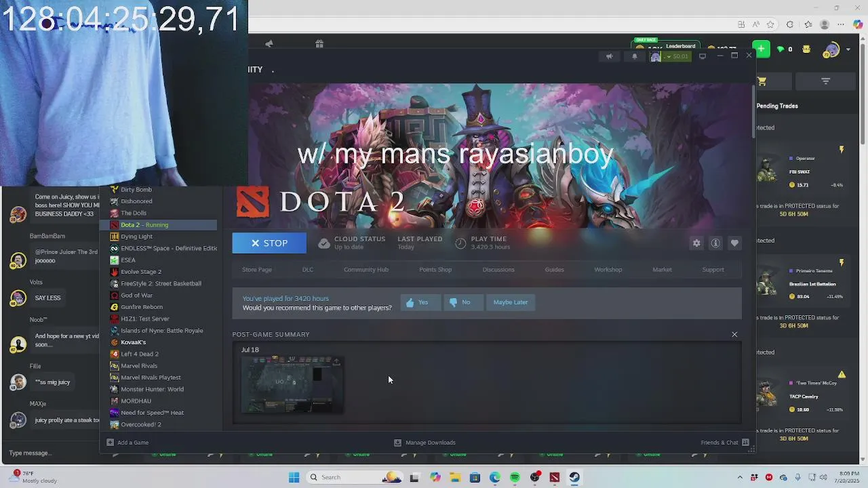Open Manage Downloads
Screen dimensions: 868x488
[425, 443]
